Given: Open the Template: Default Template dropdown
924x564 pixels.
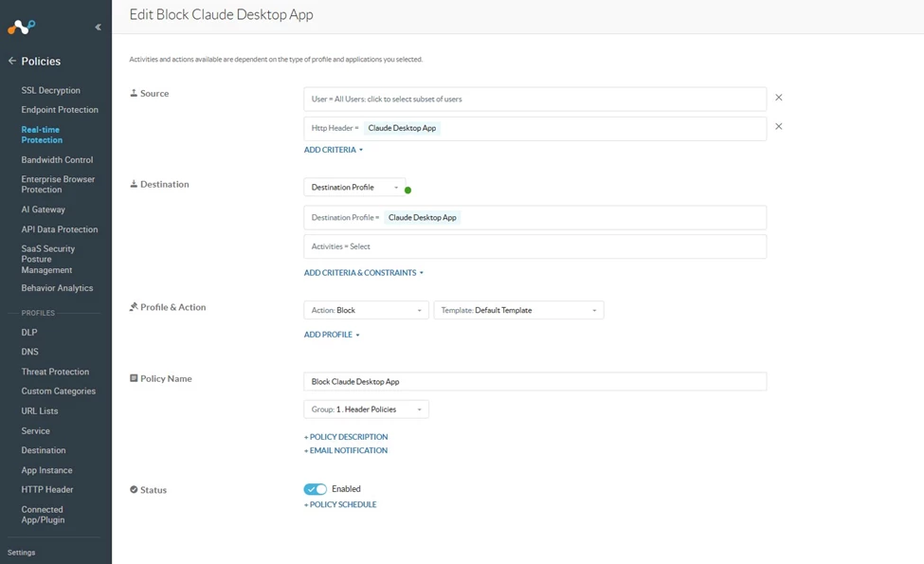Looking at the screenshot, I should tap(518, 310).
